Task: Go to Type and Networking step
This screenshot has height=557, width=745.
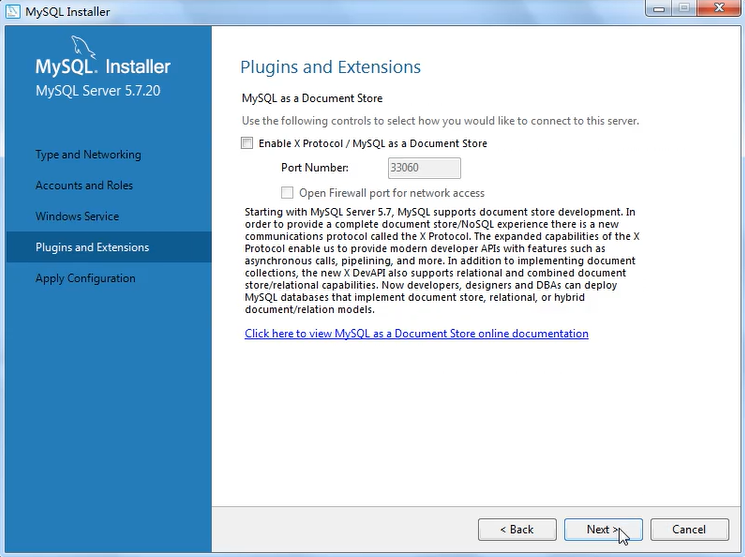Action: pyautogui.click(x=88, y=154)
